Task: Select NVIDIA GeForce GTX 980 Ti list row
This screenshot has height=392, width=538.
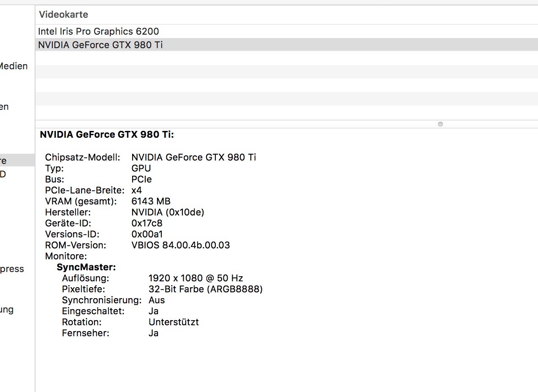Action: (287, 45)
